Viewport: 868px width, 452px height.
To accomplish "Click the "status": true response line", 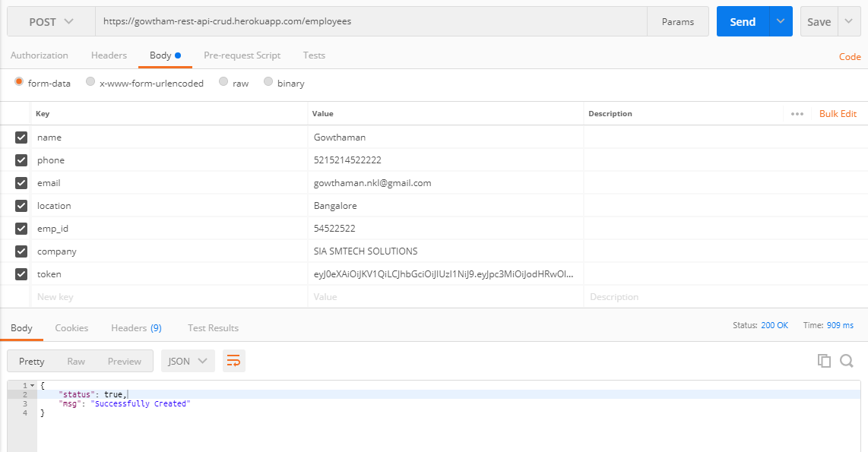I will pyautogui.click(x=93, y=394).
